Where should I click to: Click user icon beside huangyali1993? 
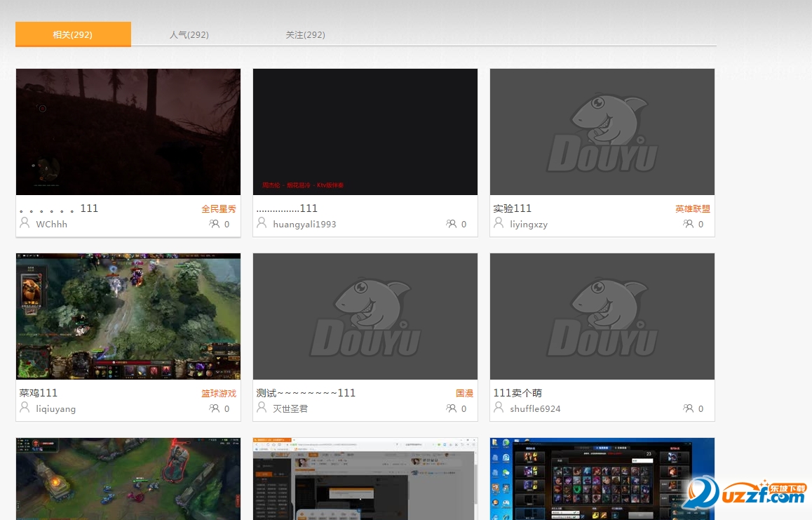pos(262,223)
